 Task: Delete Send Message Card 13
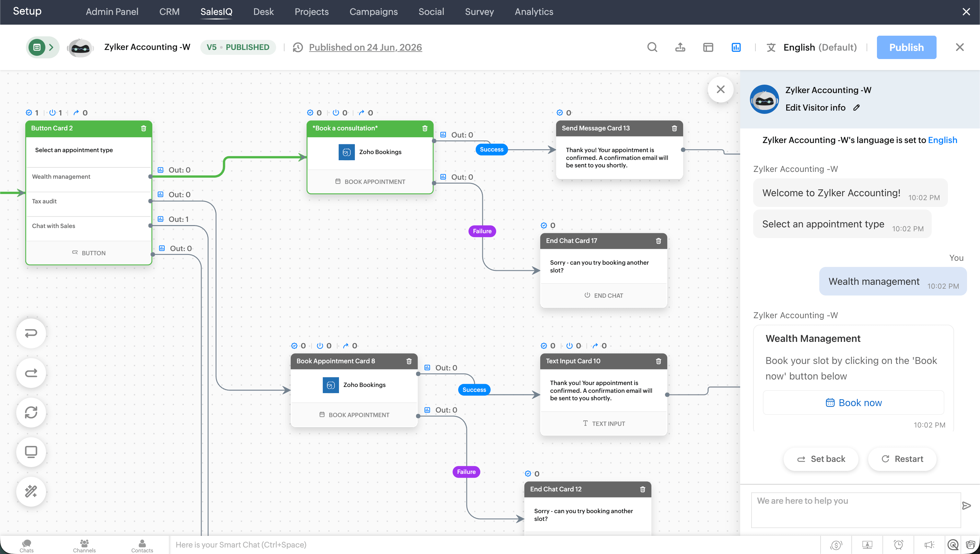(674, 128)
